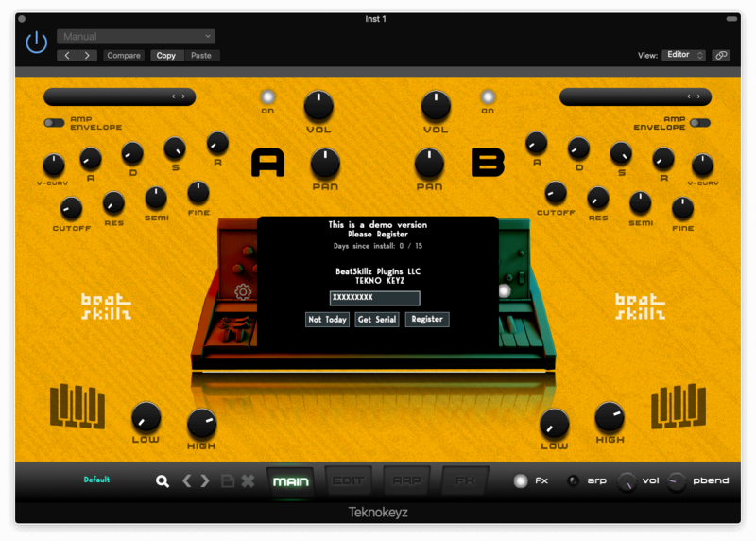Toggle layer A On button

[267, 97]
